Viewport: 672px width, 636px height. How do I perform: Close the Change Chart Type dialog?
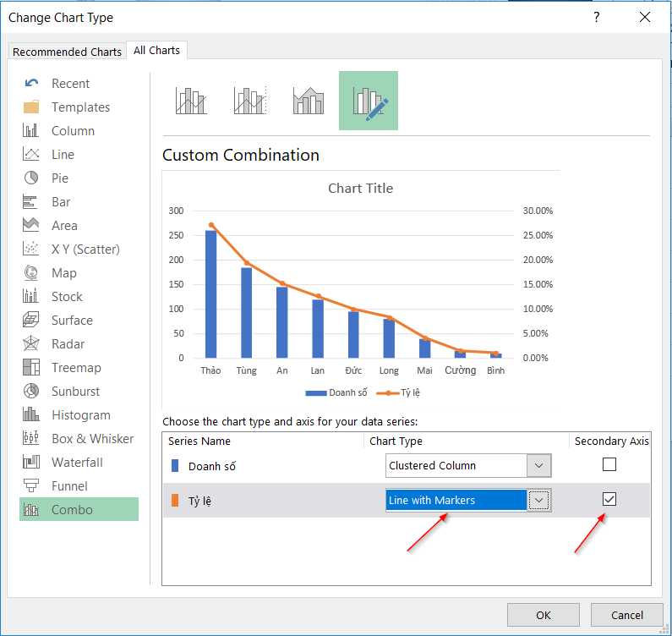[645, 17]
